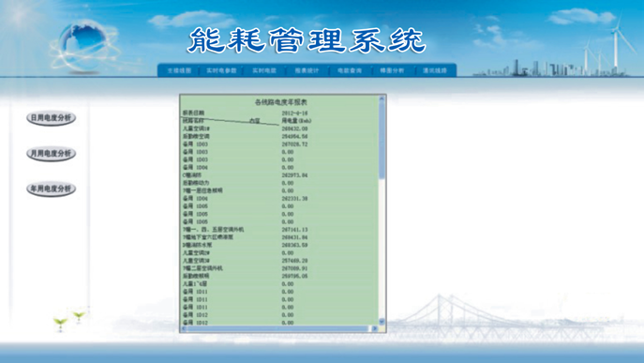Image resolution: width=644 pixels, height=363 pixels.
Task: Click the 月用电度分析 button
Action: pyautogui.click(x=52, y=153)
